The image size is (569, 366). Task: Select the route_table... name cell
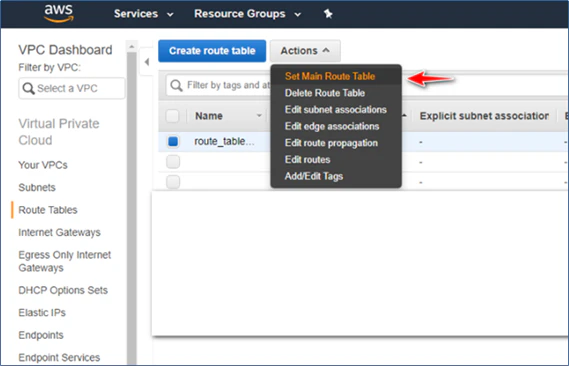(224, 141)
